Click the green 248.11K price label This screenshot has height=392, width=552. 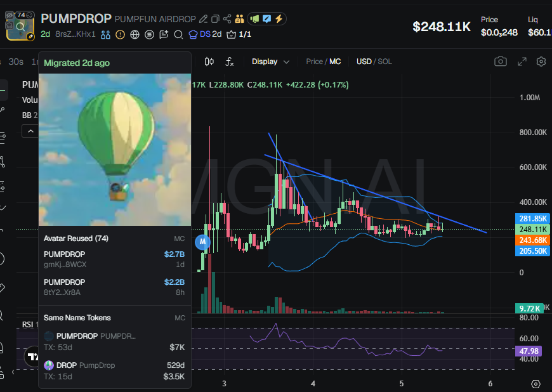click(x=532, y=230)
